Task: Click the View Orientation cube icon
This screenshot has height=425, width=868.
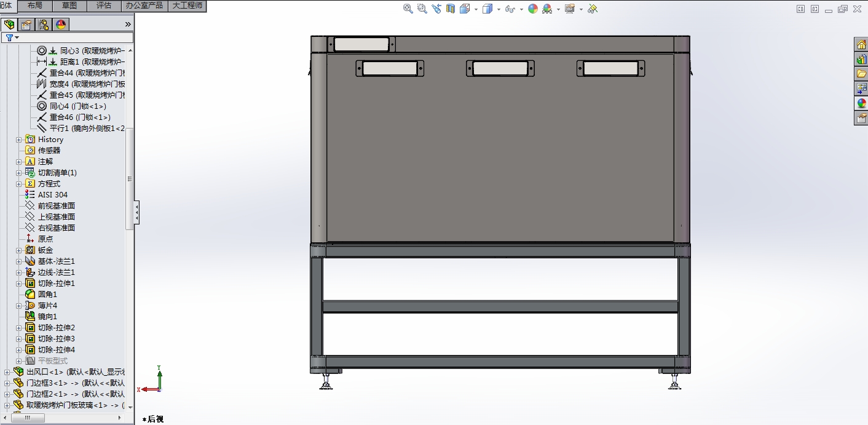Action: click(465, 9)
